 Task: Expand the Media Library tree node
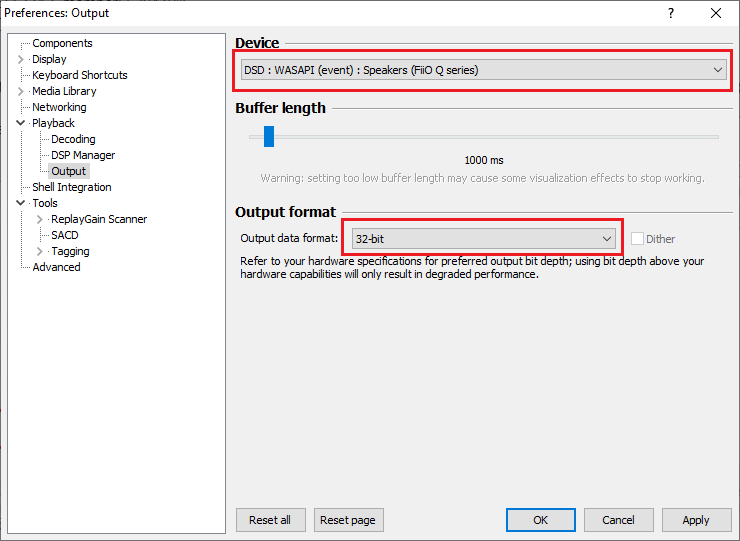click(x=21, y=91)
